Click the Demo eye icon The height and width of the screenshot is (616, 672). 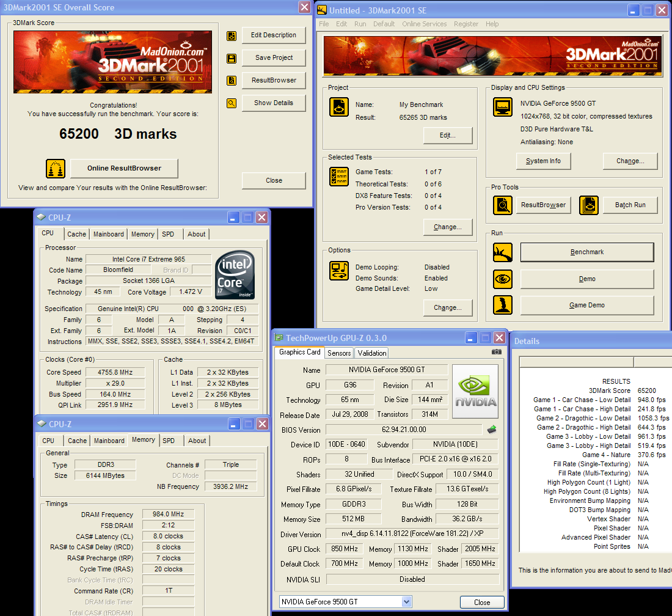tap(503, 279)
